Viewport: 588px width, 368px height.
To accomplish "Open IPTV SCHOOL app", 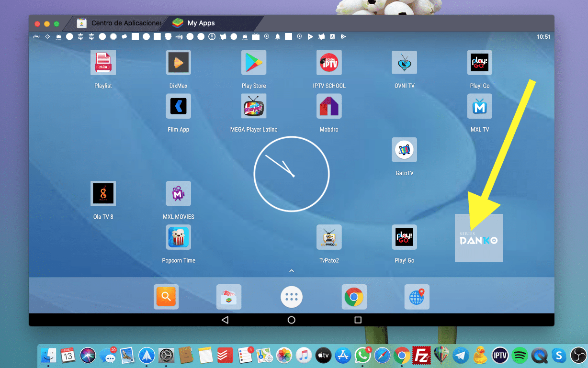I will coord(329,63).
